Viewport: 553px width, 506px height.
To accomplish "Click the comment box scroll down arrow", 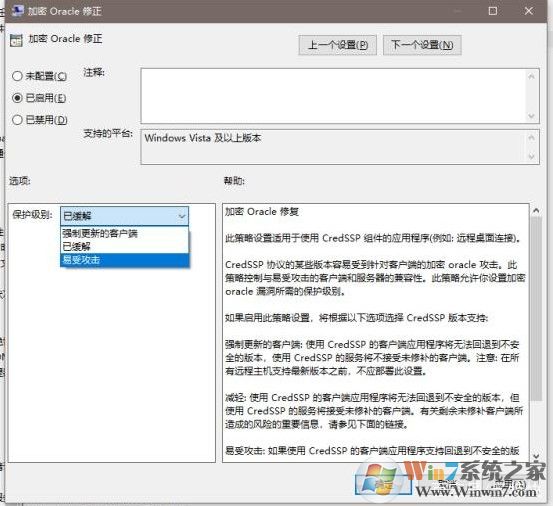I will click(531, 116).
